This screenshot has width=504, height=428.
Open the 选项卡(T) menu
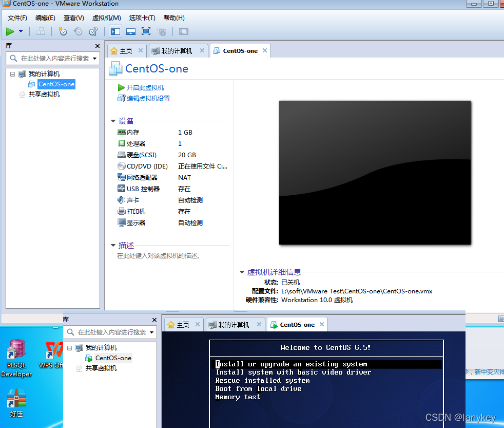[x=142, y=18]
